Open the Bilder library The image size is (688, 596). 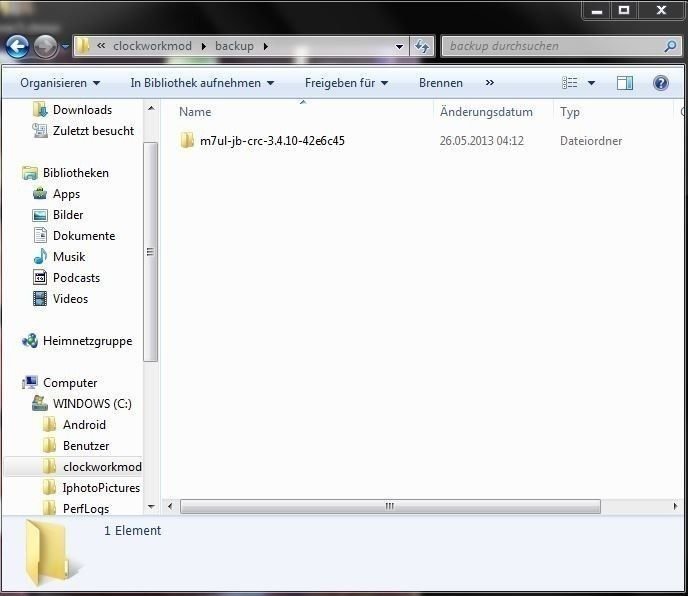(x=68, y=215)
